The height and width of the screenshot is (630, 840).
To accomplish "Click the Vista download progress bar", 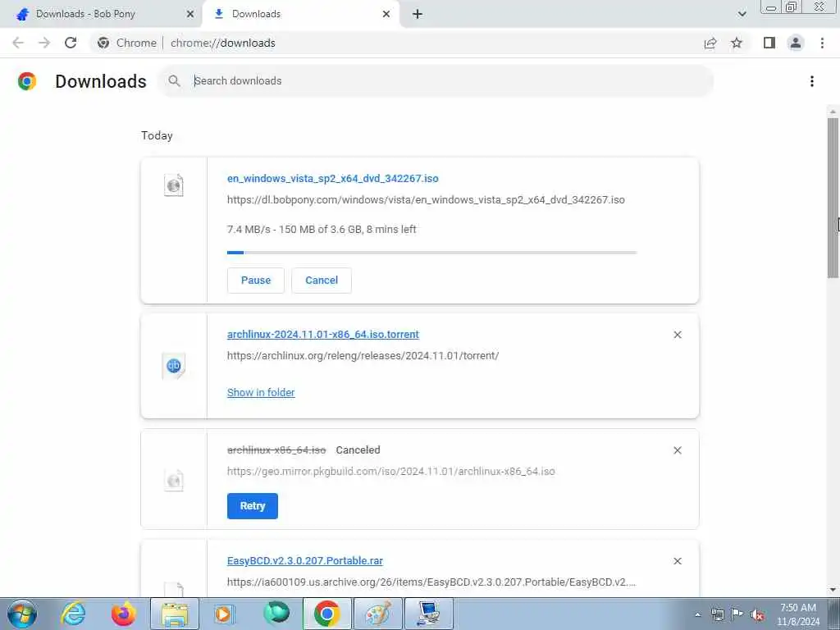I will pyautogui.click(x=431, y=253).
